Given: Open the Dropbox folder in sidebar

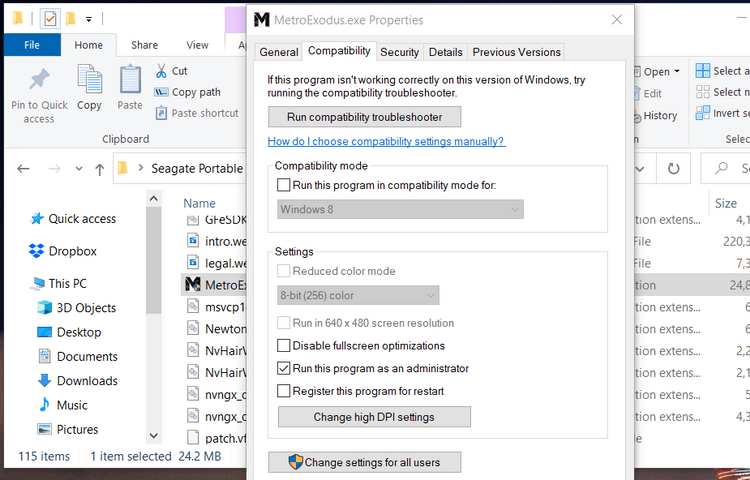Looking at the screenshot, I should coord(72,251).
